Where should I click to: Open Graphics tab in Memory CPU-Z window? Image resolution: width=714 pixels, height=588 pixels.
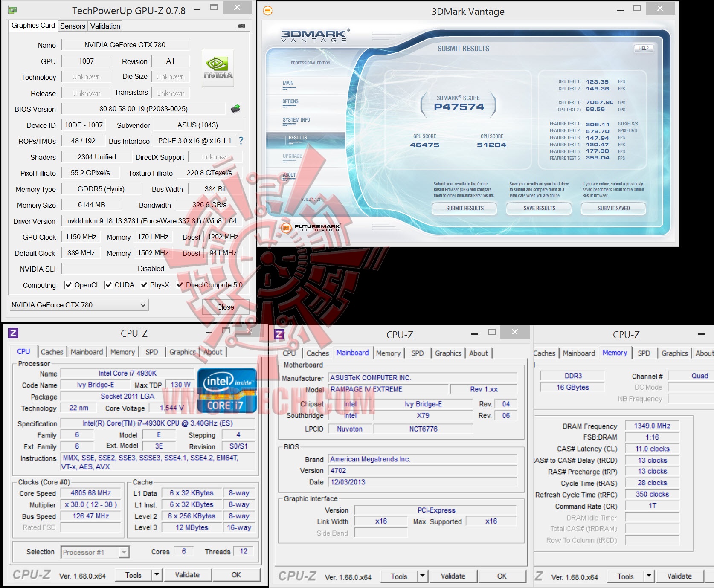tap(675, 353)
